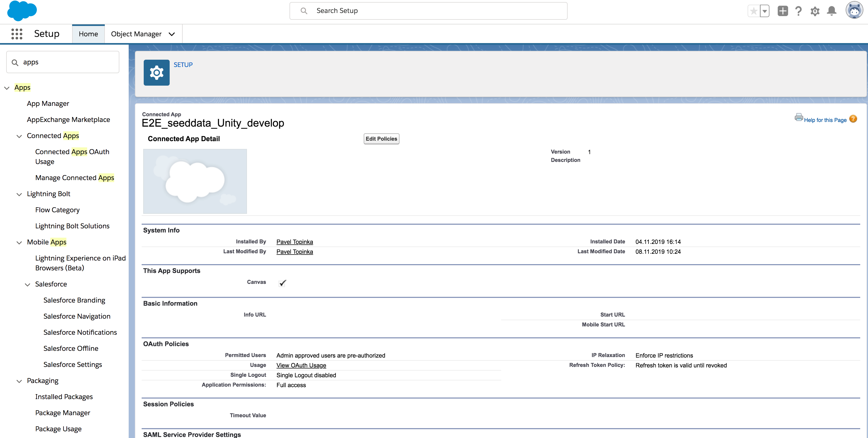Open Lightning Bolt Solutions
Image resolution: width=868 pixels, height=438 pixels.
[72, 226]
